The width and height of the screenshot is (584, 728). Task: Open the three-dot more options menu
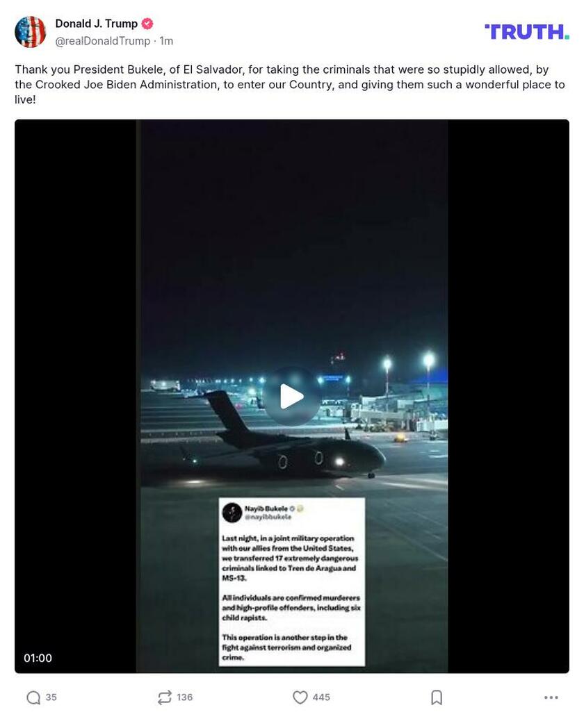coord(551,697)
